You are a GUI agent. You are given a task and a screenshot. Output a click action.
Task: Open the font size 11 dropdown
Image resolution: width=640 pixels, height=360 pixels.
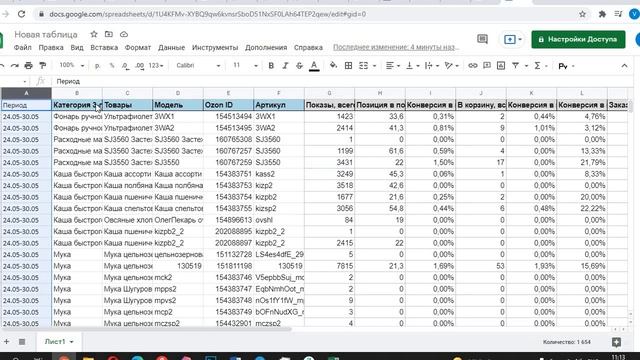[x=245, y=65]
